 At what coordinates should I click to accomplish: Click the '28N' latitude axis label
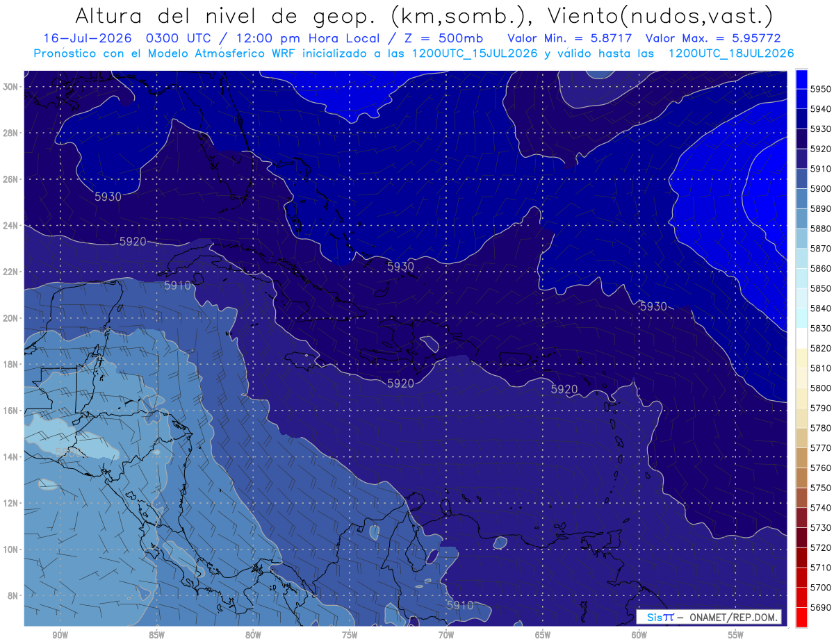pos(12,133)
